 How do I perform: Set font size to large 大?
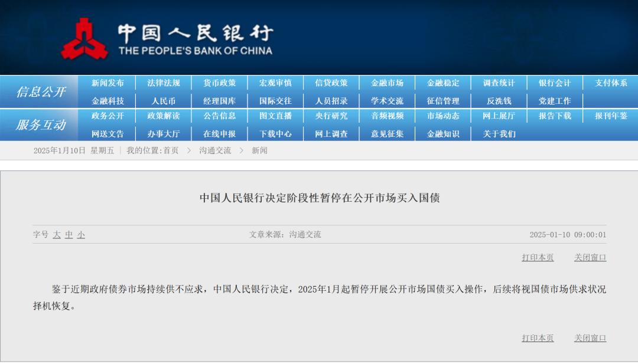(x=57, y=235)
